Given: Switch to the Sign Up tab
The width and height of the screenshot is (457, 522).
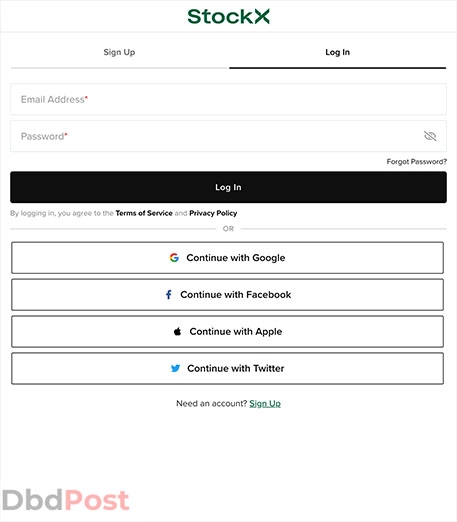Looking at the screenshot, I should tap(119, 52).
